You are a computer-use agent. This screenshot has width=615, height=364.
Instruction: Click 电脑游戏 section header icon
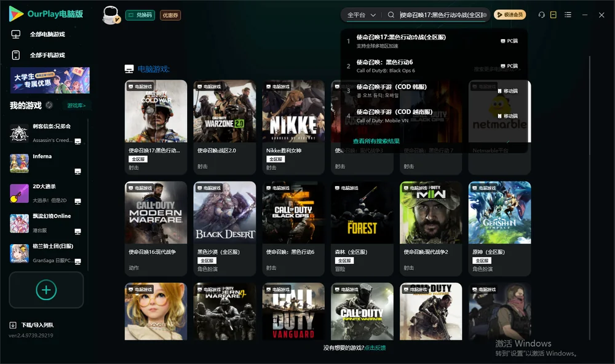click(x=129, y=69)
